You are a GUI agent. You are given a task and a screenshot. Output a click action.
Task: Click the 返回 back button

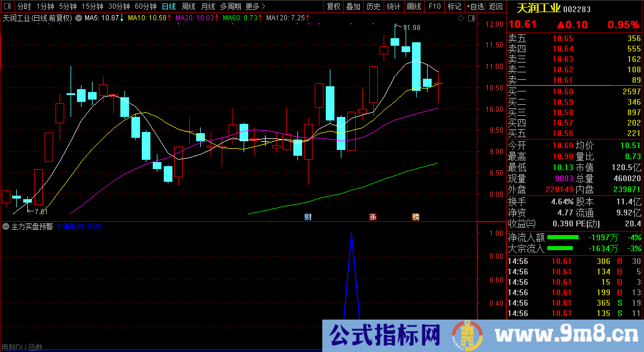[496, 6]
